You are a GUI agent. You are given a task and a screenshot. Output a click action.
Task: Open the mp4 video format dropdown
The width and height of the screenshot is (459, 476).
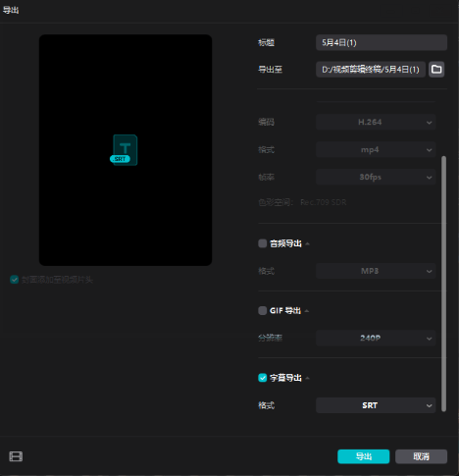[x=376, y=149]
